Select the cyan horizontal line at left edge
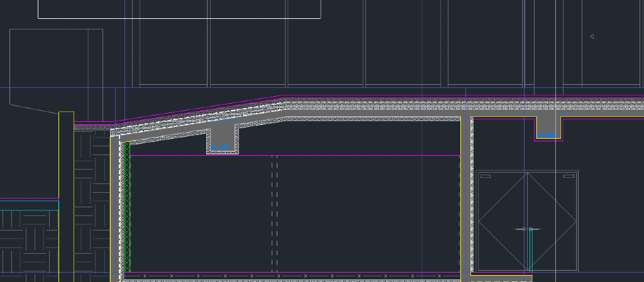Image resolution: width=644 pixels, height=282 pixels. click(x=28, y=201)
